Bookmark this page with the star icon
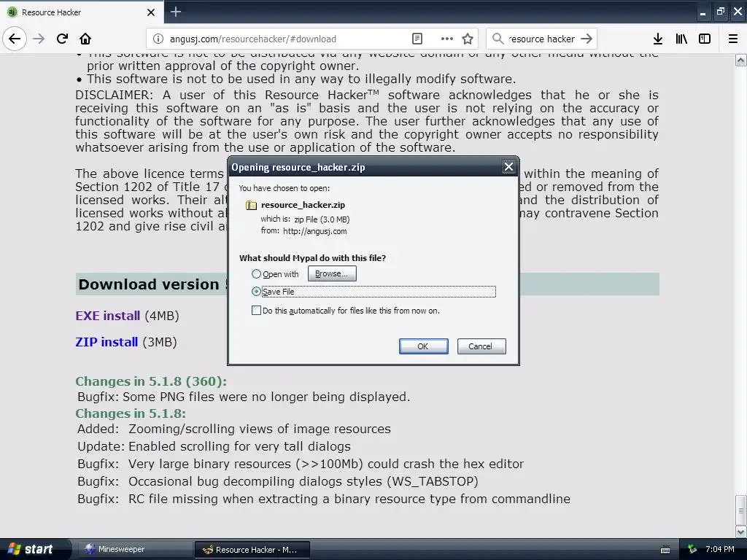This screenshot has width=747, height=560. coord(468,39)
